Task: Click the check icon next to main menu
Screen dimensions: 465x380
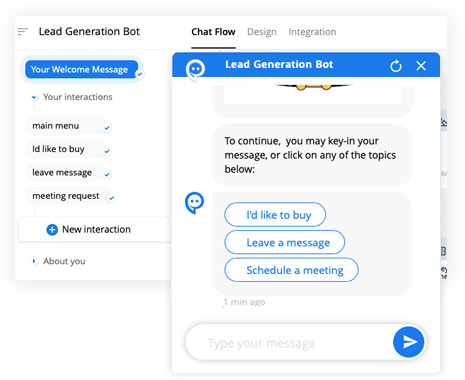Action: click(x=107, y=128)
